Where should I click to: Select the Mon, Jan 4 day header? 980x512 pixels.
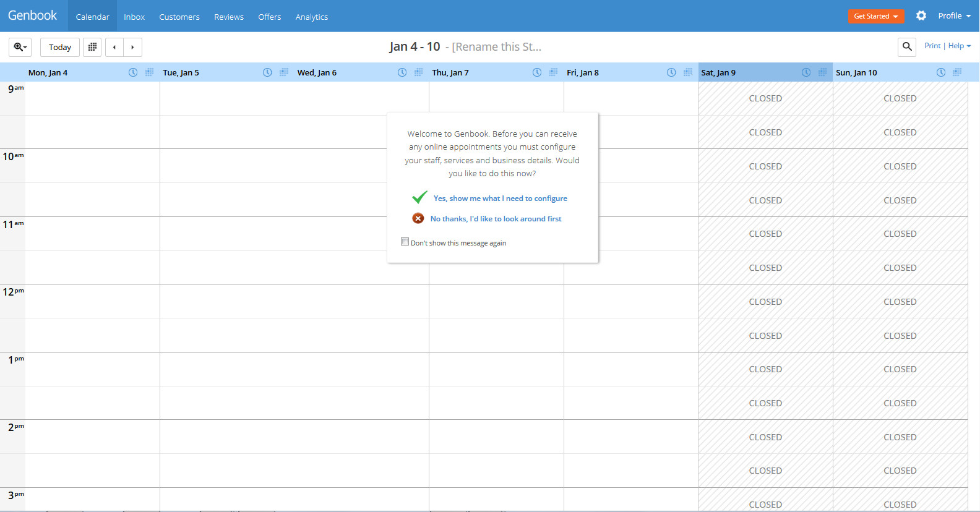[x=48, y=72]
